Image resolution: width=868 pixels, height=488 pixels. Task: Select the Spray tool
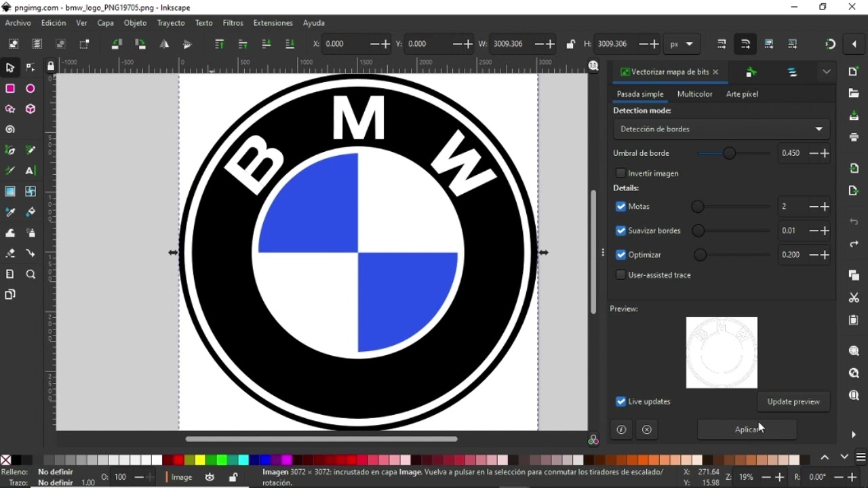click(31, 233)
